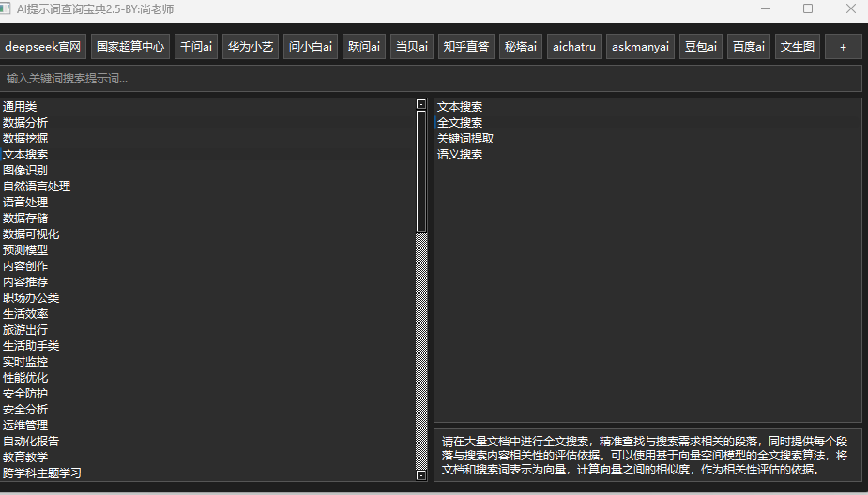Add a new site with the plus button
Viewport: 868px width, 495px height.
pos(843,47)
